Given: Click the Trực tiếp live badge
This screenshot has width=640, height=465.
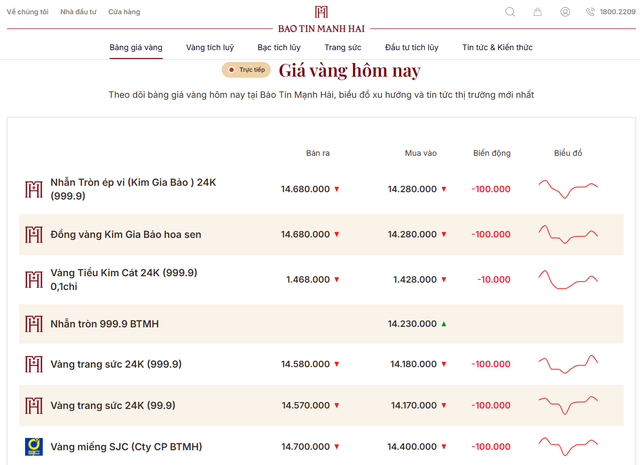Looking at the screenshot, I should pos(246,70).
